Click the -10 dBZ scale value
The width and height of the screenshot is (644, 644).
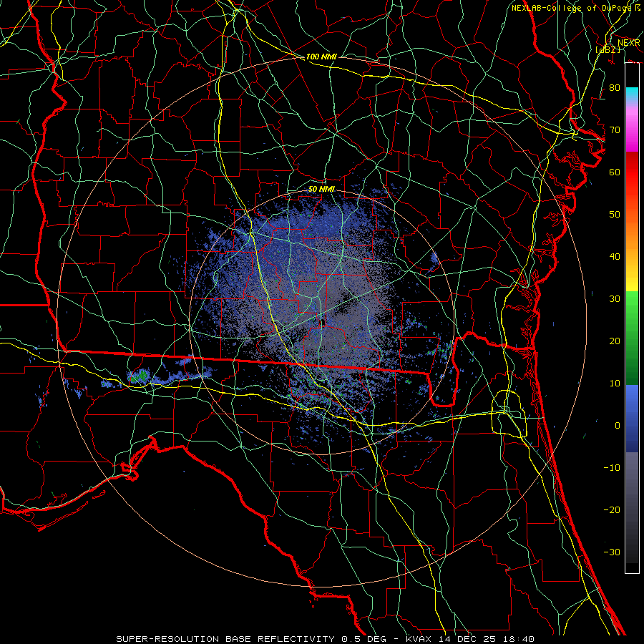612,468
